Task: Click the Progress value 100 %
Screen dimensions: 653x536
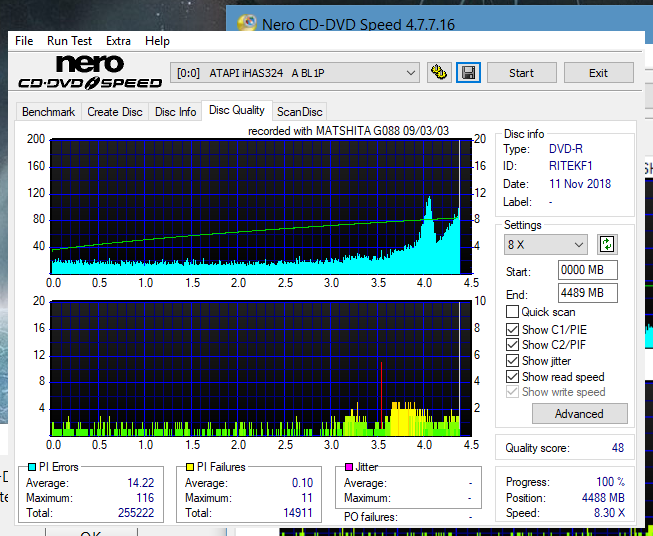Action: point(611,482)
